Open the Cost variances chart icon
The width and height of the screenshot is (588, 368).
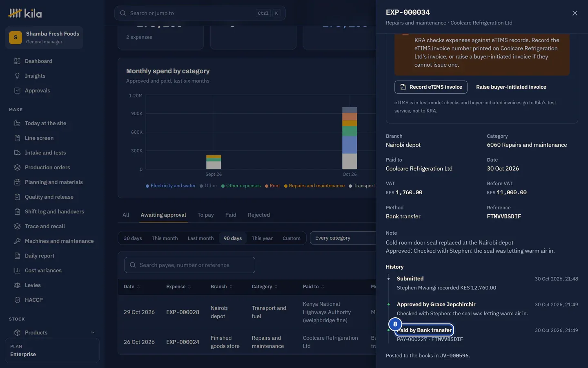pyautogui.click(x=17, y=271)
